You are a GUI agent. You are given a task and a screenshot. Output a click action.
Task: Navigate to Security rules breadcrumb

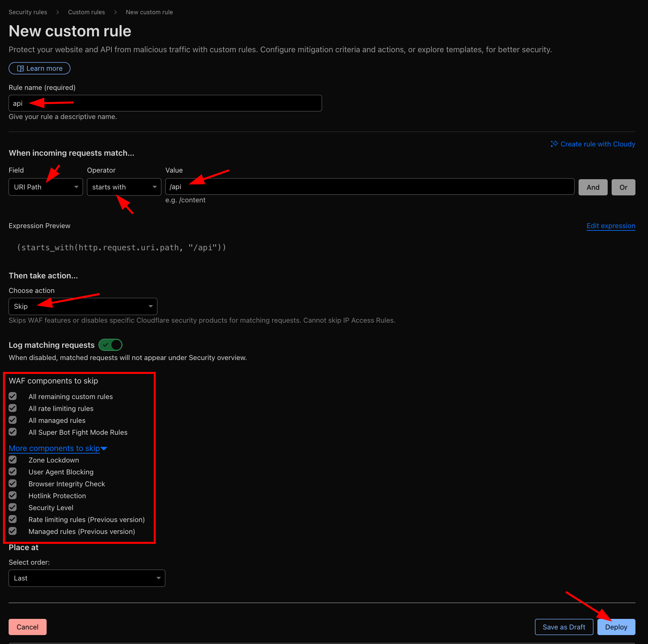coord(28,12)
